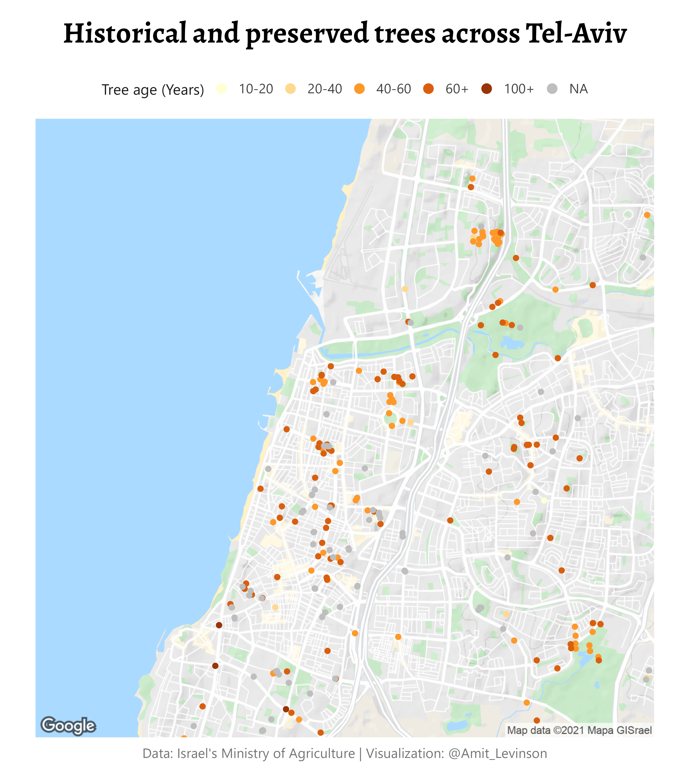This screenshot has height=784, width=686.
Task: Click the '60+' legend label text
Action: pyautogui.click(x=457, y=89)
